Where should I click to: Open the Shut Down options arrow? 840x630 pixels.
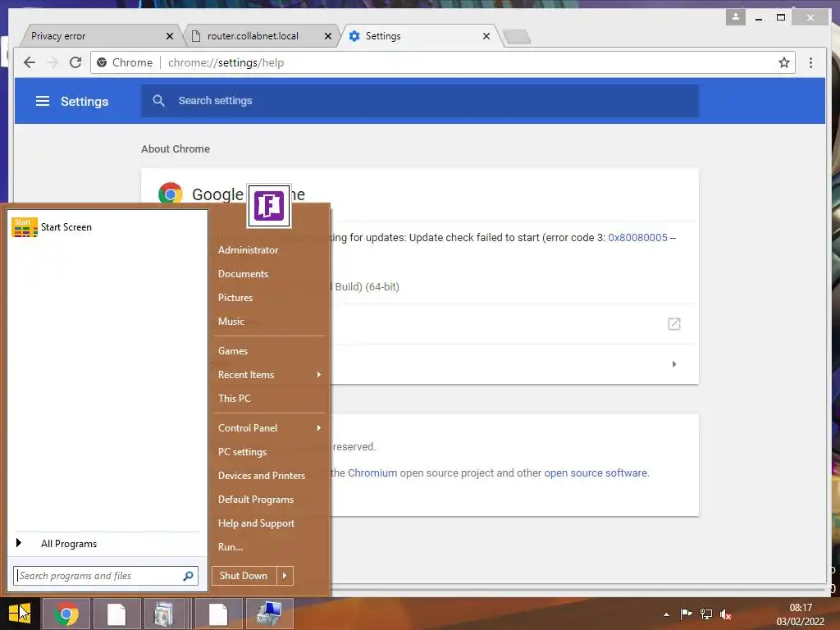coord(285,576)
